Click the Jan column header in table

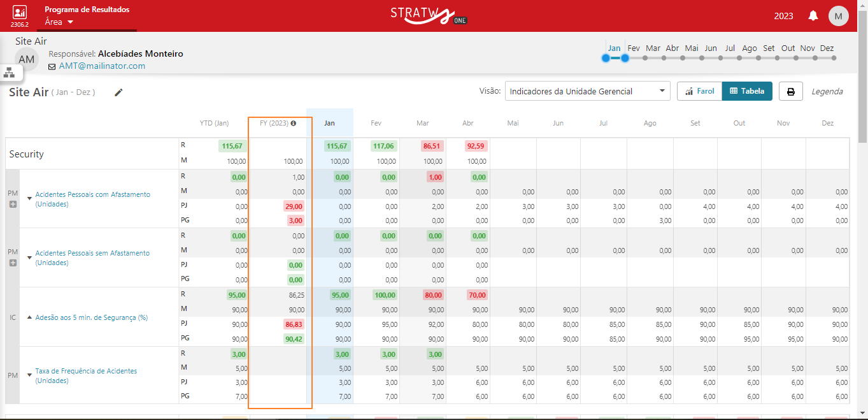329,123
